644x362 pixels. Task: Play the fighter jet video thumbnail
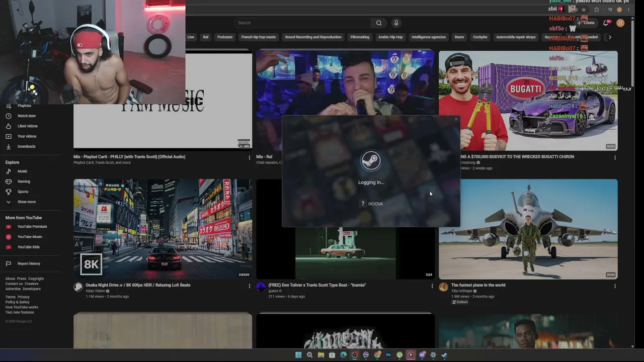(x=528, y=229)
